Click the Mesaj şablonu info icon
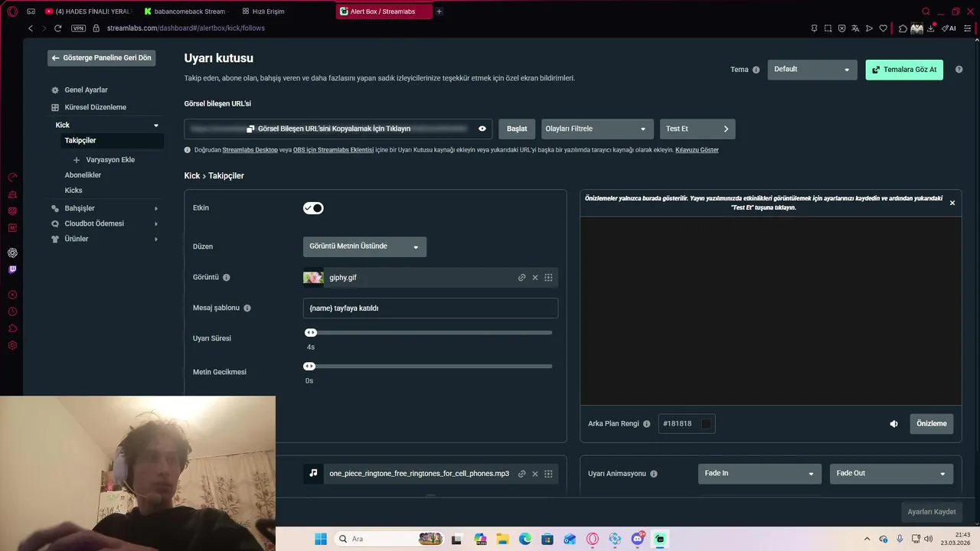Image resolution: width=980 pixels, height=551 pixels. (247, 308)
